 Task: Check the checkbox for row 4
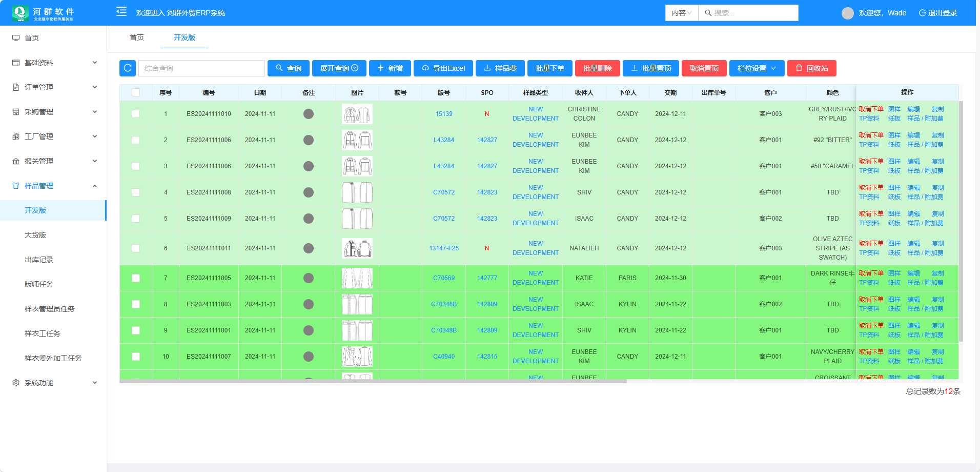[x=136, y=192]
